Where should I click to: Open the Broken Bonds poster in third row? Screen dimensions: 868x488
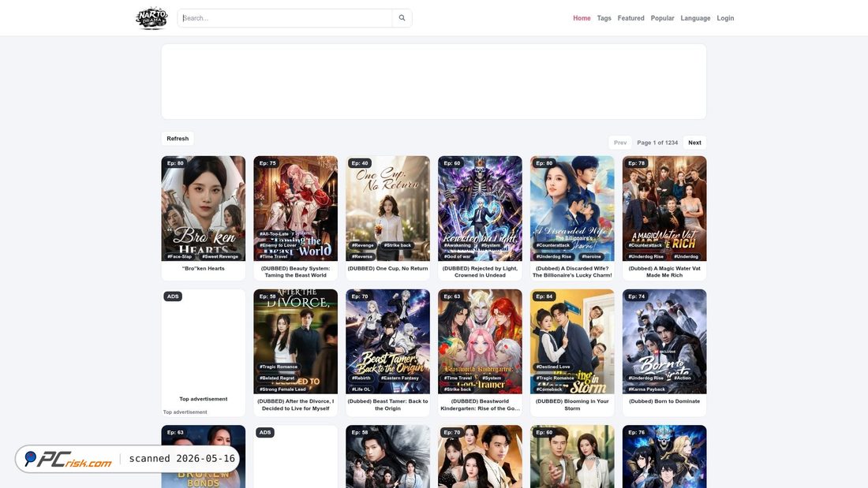coord(203,456)
